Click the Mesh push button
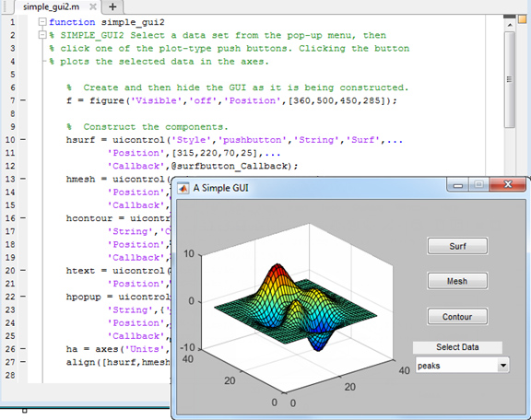Viewport: 531px width, 420px height. [x=457, y=281]
